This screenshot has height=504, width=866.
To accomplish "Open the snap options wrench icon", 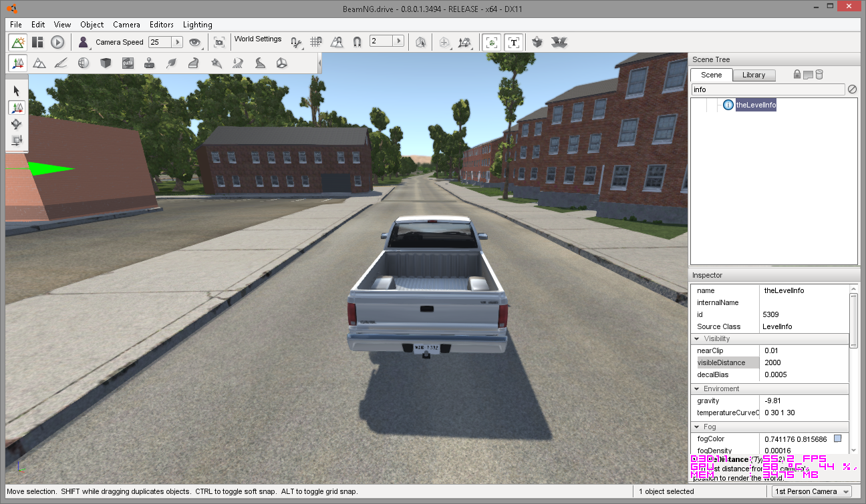I will 296,42.
